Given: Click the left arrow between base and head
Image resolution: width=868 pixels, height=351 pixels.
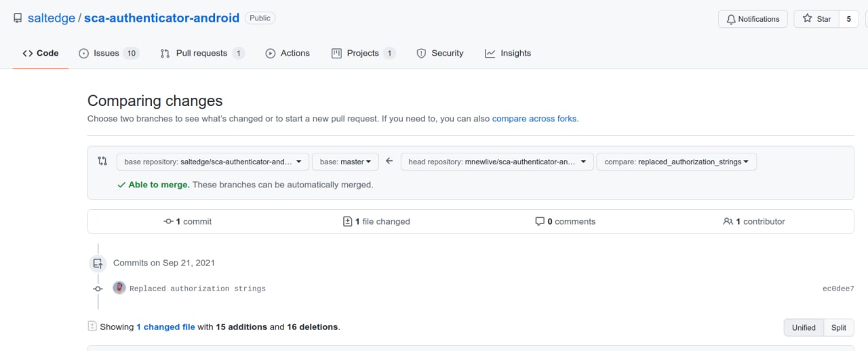Looking at the screenshot, I should 389,161.
